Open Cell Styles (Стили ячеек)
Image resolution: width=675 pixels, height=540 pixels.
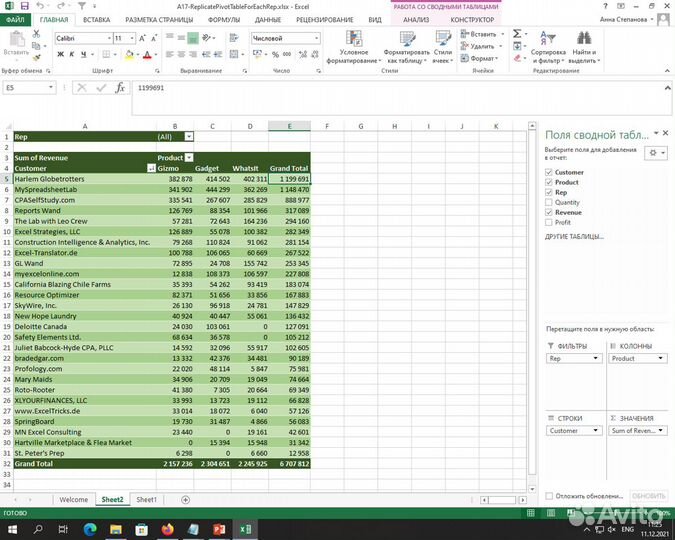coord(443,47)
